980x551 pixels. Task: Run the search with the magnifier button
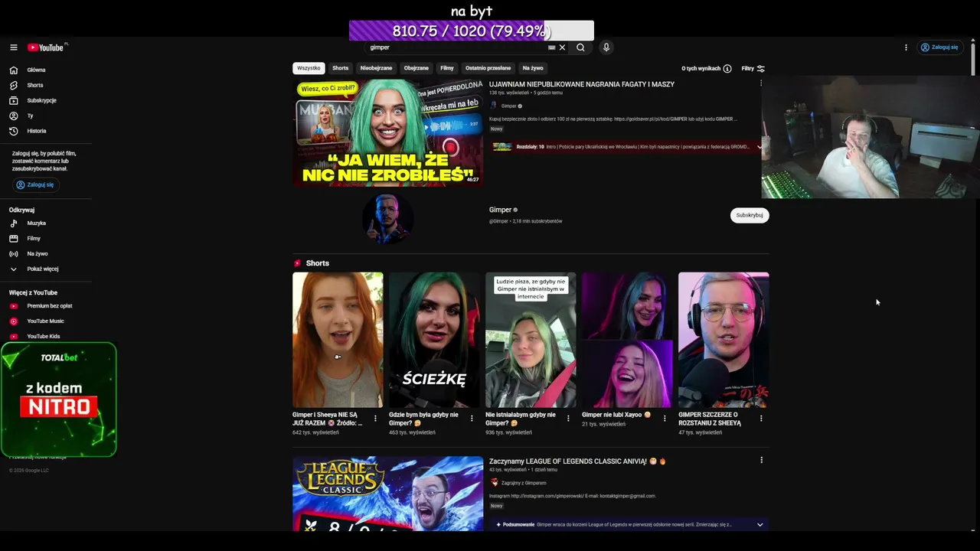point(580,47)
